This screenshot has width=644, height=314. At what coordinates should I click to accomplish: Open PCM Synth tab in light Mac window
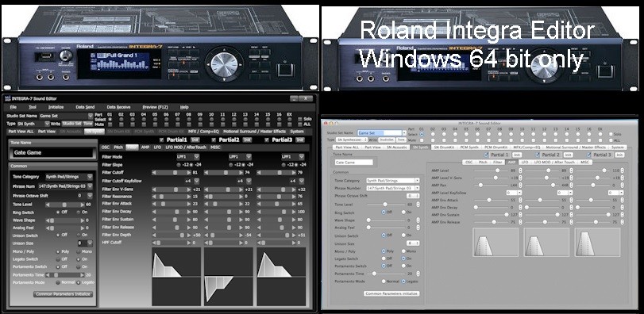pos(469,147)
